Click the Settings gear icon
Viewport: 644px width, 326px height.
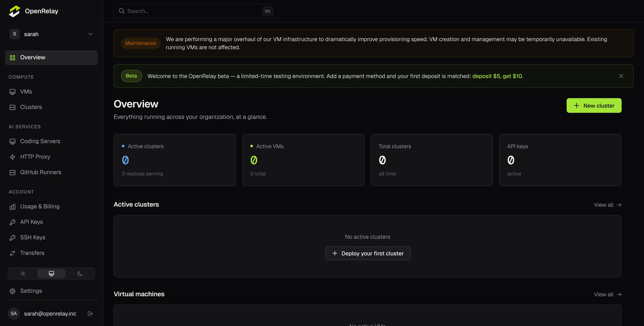[x=12, y=291]
